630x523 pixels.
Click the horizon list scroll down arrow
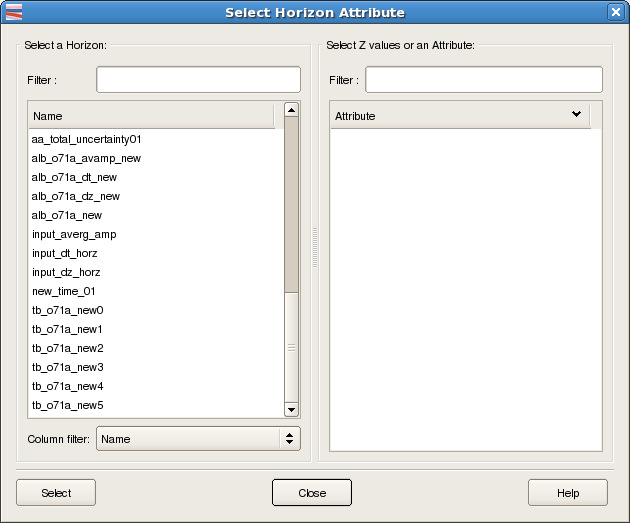point(291,409)
